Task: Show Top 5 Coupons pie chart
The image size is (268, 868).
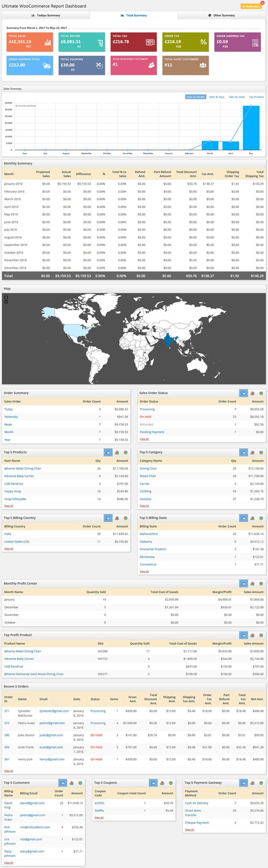Action: click(171, 783)
